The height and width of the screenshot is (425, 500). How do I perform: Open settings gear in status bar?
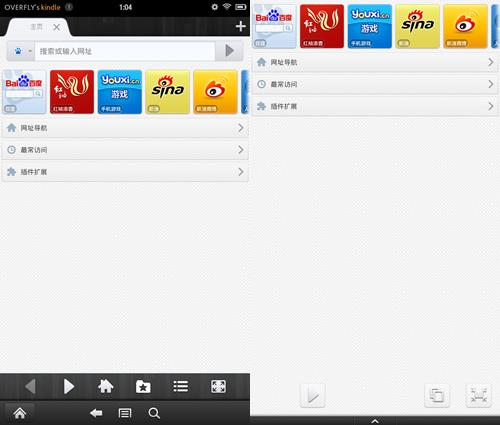pyautogui.click(x=215, y=7)
